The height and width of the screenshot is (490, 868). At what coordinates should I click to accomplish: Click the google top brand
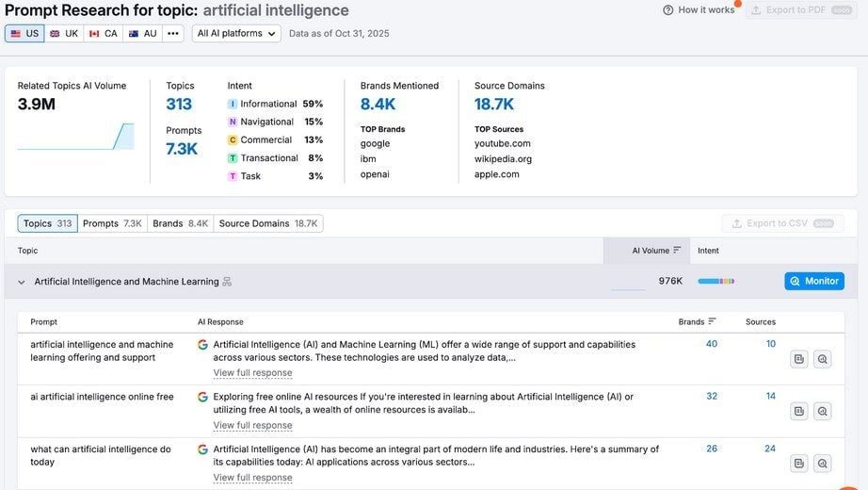[x=376, y=143]
